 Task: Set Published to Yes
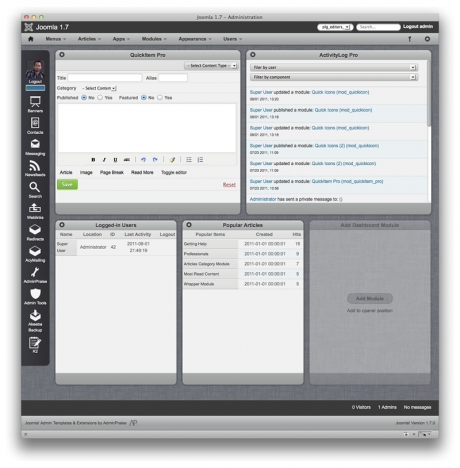click(x=100, y=98)
